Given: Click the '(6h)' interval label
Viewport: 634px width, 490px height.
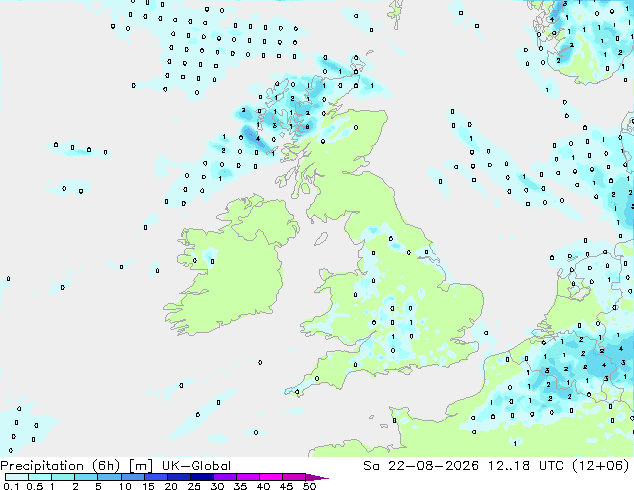Looking at the screenshot, I should 106,466.
